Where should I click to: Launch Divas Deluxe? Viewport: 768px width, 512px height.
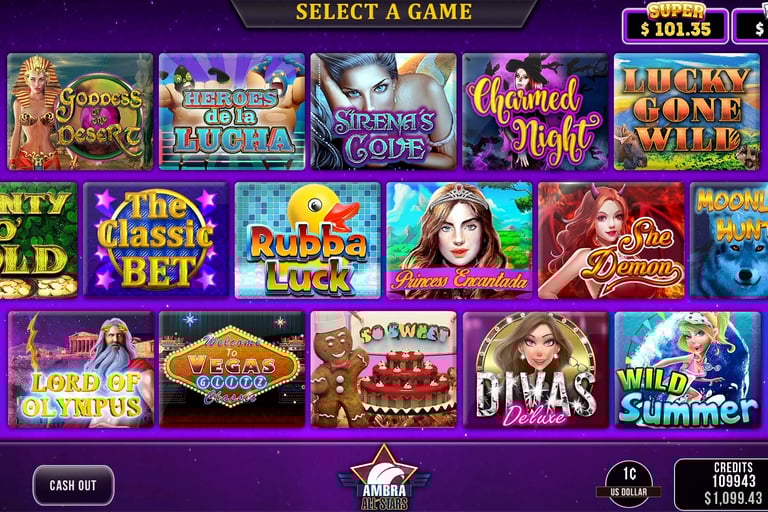pos(536,369)
